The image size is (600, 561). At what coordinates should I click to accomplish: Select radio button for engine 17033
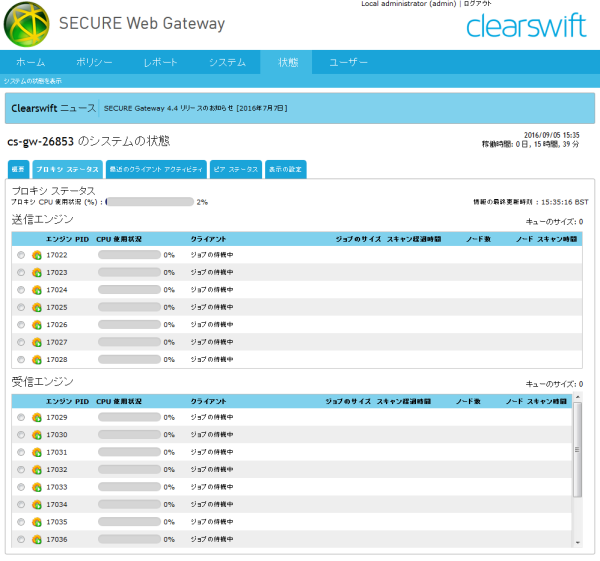point(21,487)
